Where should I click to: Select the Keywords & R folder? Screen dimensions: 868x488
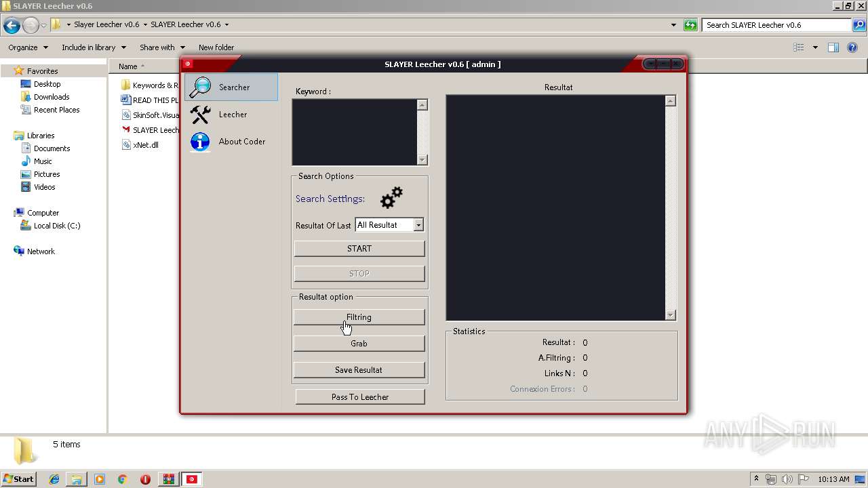(150, 85)
